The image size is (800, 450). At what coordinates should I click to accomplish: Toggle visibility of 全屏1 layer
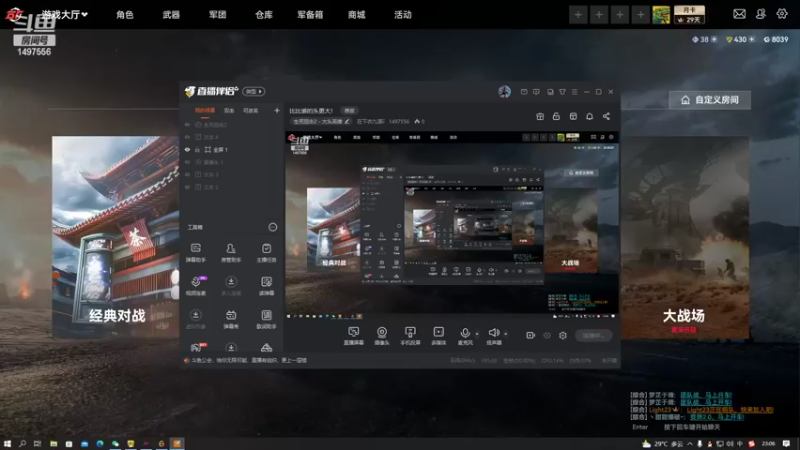[187, 149]
